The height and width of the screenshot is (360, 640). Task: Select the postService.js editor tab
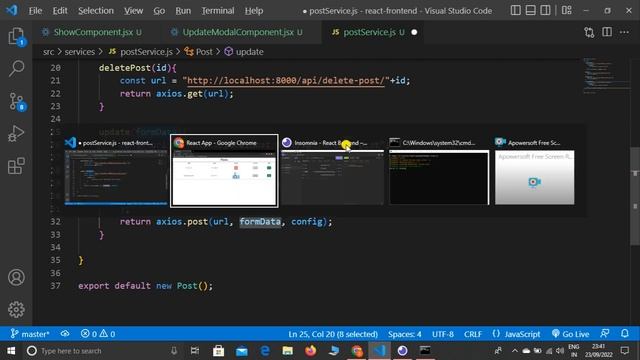click(x=372, y=32)
